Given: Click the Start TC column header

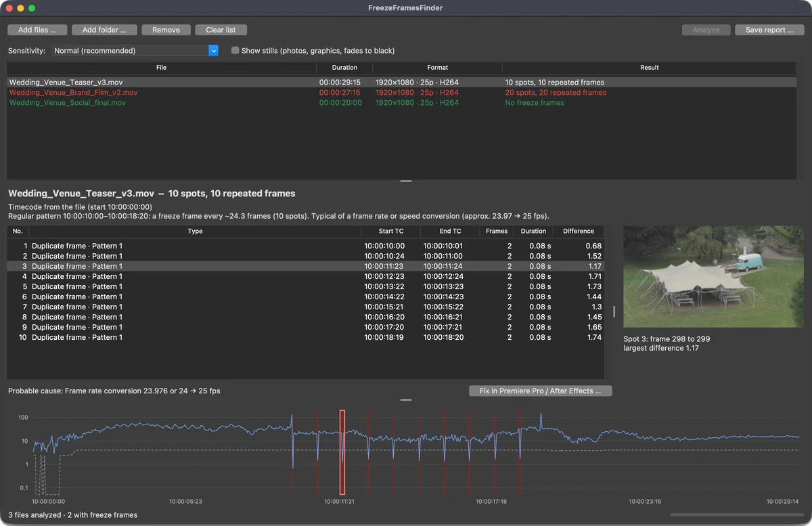Looking at the screenshot, I should coord(390,232).
